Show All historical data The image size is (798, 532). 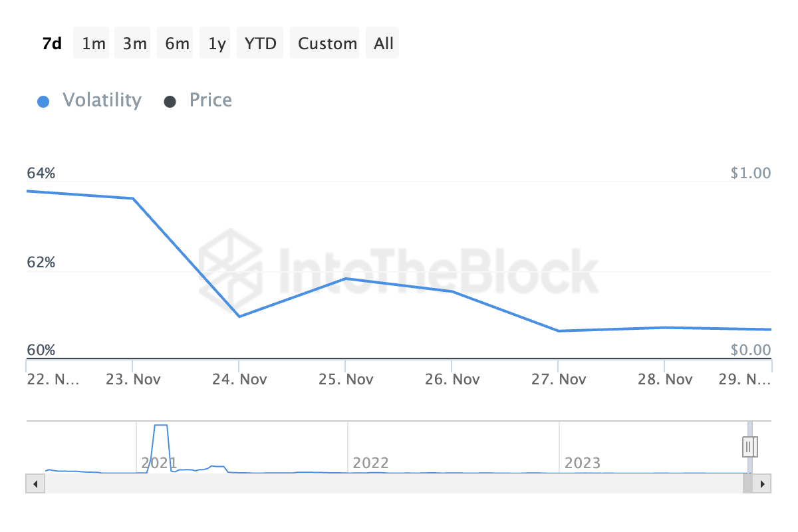point(384,44)
